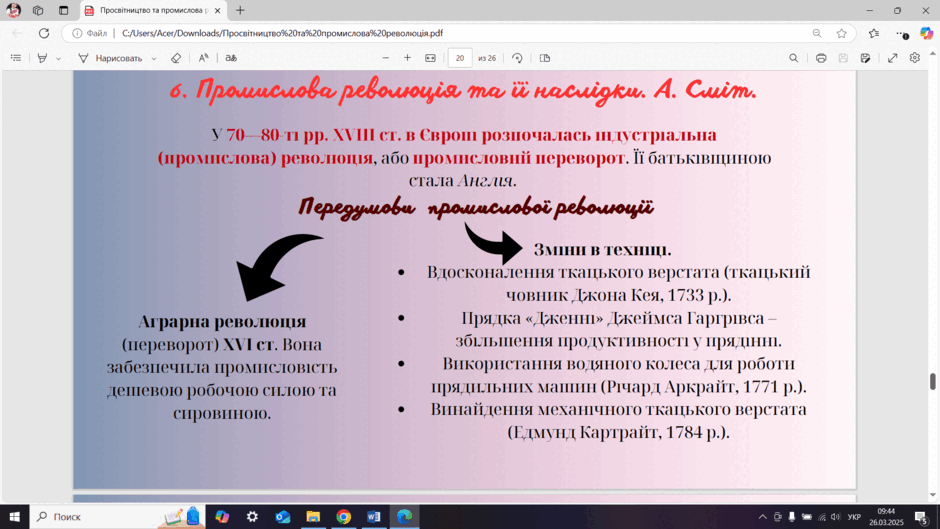Open the Favorites list
Viewport: 940px width, 529px height.
tap(874, 34)
